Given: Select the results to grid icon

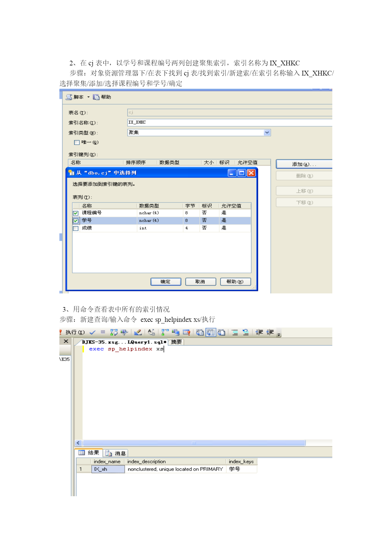Looking at the screenshot, I should pyautogui.click(x=211, y=332).
